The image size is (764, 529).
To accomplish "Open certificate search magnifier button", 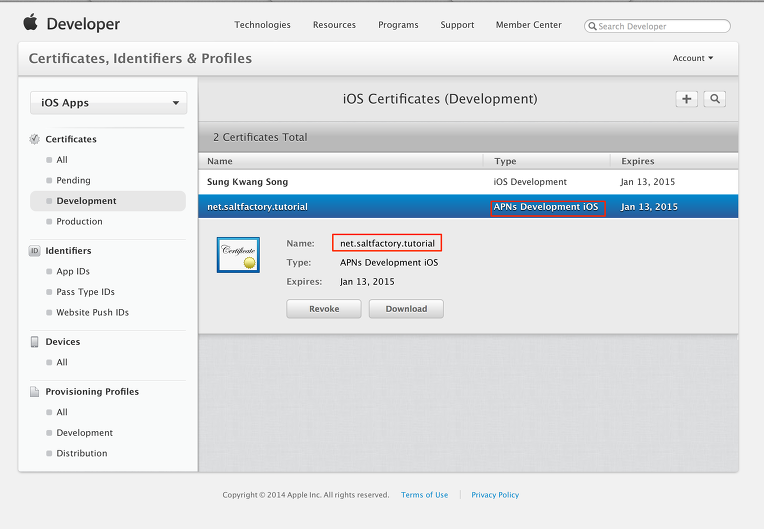I will pos(715,99).
